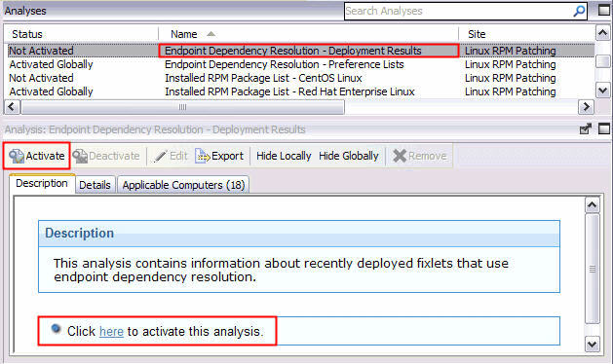Select Installed RPM Package List - Red Hat Enterprise Linux
The image size is (613, 364).
tap(289, 91)
